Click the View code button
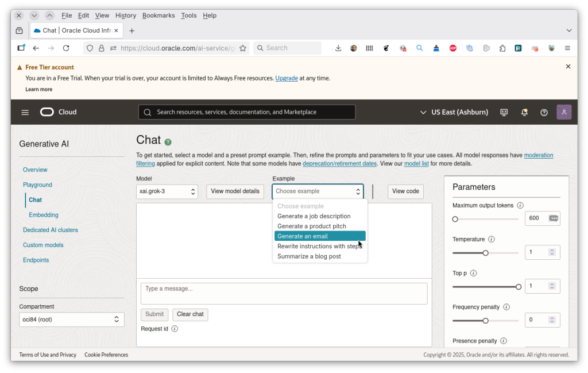Viewport: 588px width, 373px height. pyautogui.click(x=405, y=191)
